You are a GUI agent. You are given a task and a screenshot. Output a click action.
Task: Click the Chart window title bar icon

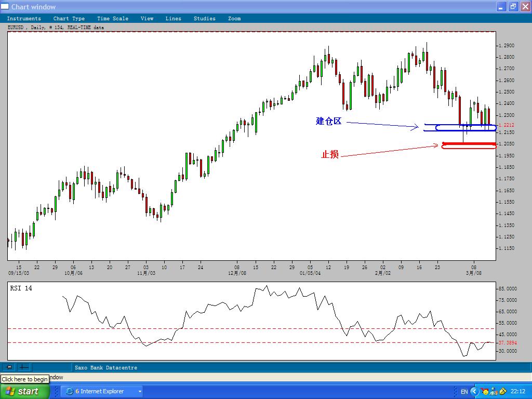[5, 6]
